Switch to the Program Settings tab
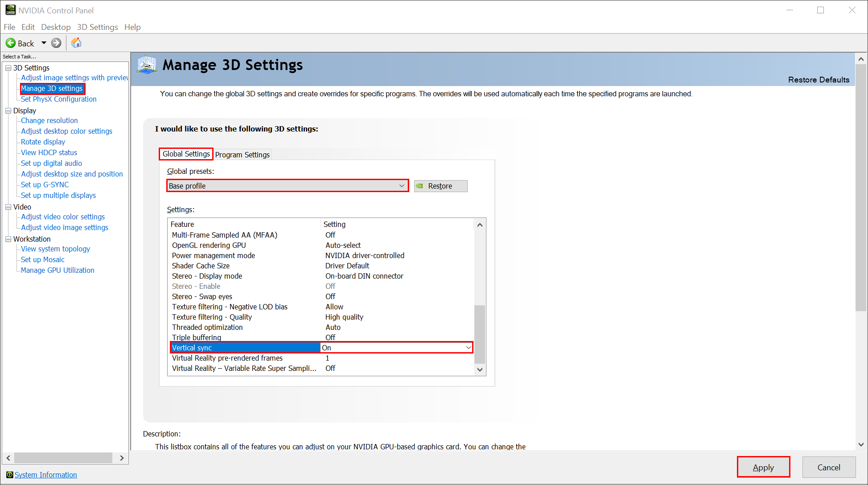868x485 pixels. tap(242, 155)
